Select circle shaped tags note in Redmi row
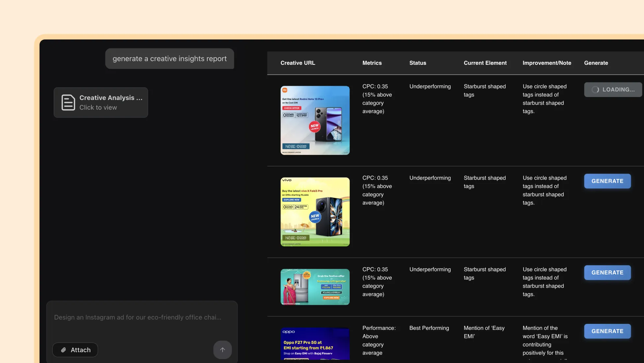The image size is (644, 363). click(x=545, y=99)
